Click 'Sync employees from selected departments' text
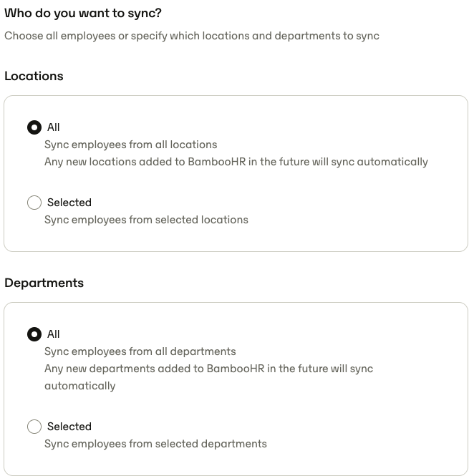 155,444
